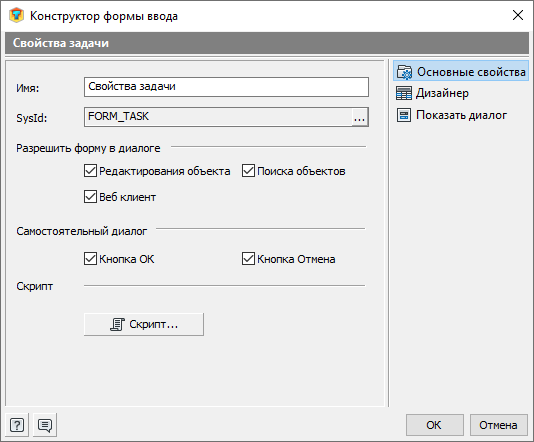Viewport: 534px width, 442px height.
Task: Click the scroll icon on Скрипт button
Action: pos(117,325)
